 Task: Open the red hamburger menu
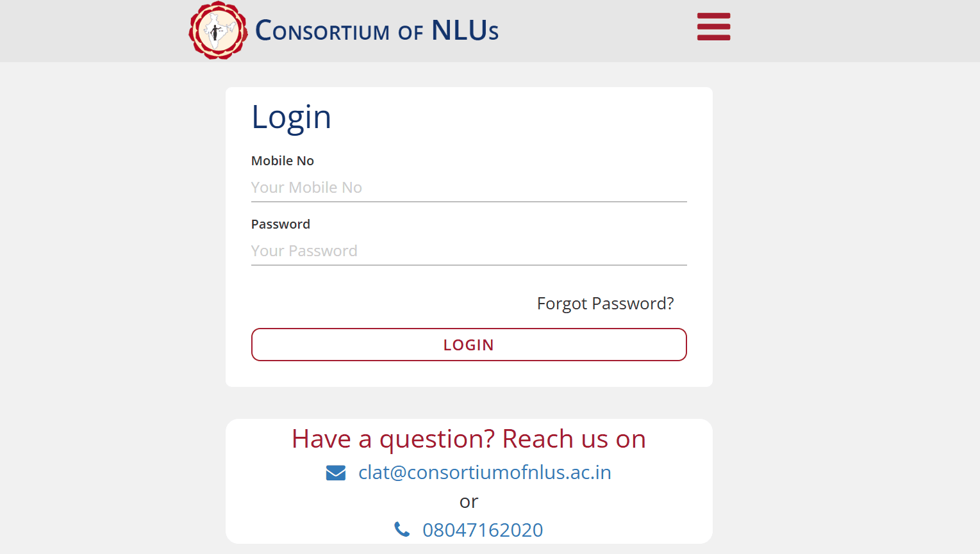[x=713, y=27]
